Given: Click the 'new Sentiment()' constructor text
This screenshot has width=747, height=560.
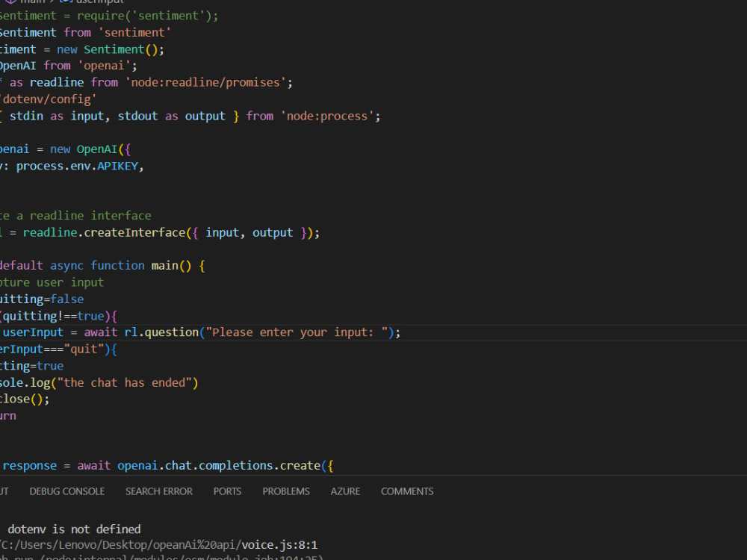Looking at the screenshot, I should 107,49.
